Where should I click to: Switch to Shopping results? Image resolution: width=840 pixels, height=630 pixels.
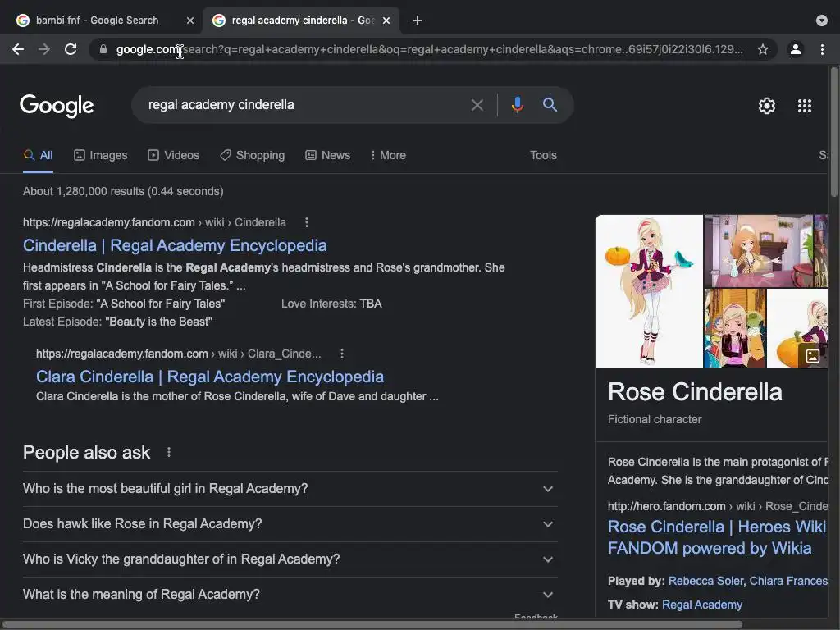[x=253, y=155]
